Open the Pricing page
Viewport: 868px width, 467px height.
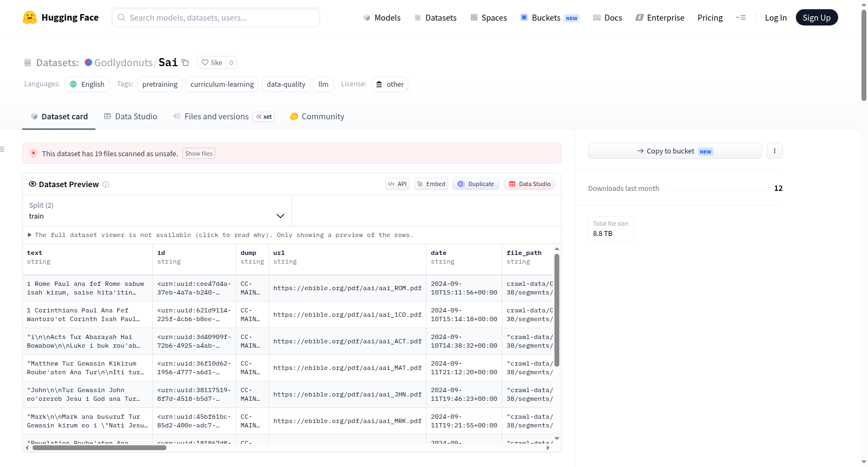710,17
